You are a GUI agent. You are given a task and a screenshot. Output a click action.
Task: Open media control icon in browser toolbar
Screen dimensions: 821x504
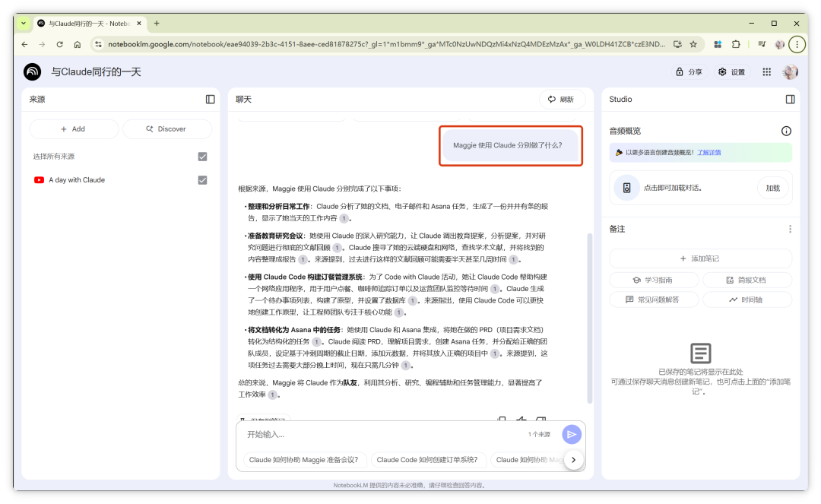[762, 45]
